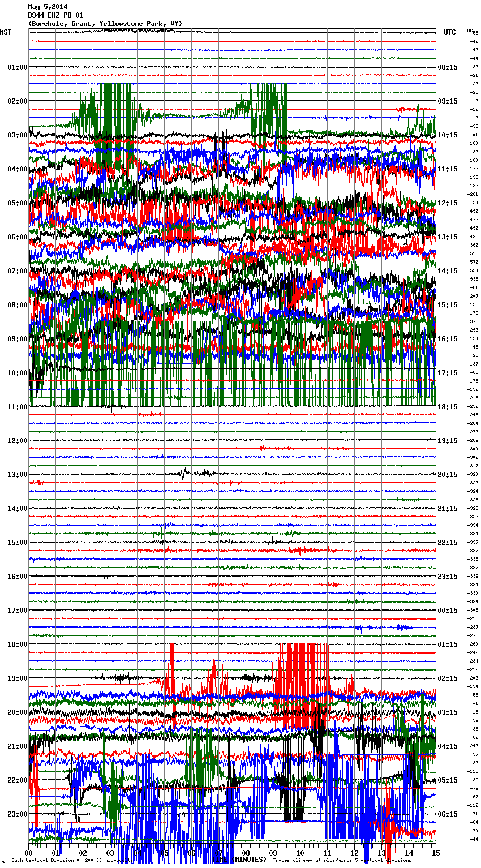Viewport: 481px width, 868px height.
Task: Click the 12:00 MST hour label
Action: coord(18,440)
